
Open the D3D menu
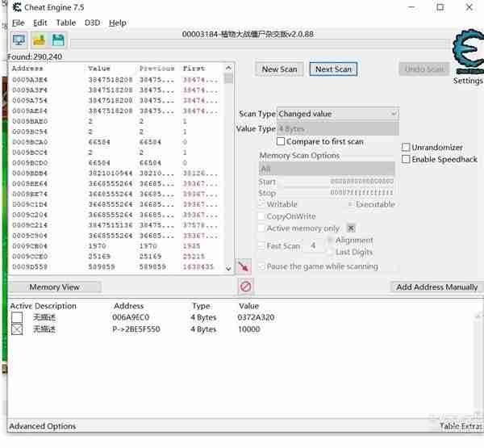92,23
